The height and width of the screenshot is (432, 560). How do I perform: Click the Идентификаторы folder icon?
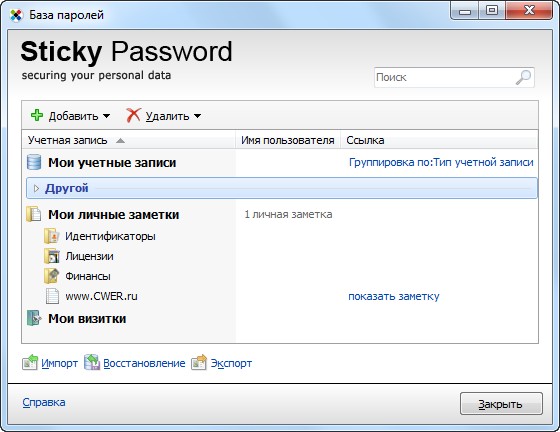[52, 236]
